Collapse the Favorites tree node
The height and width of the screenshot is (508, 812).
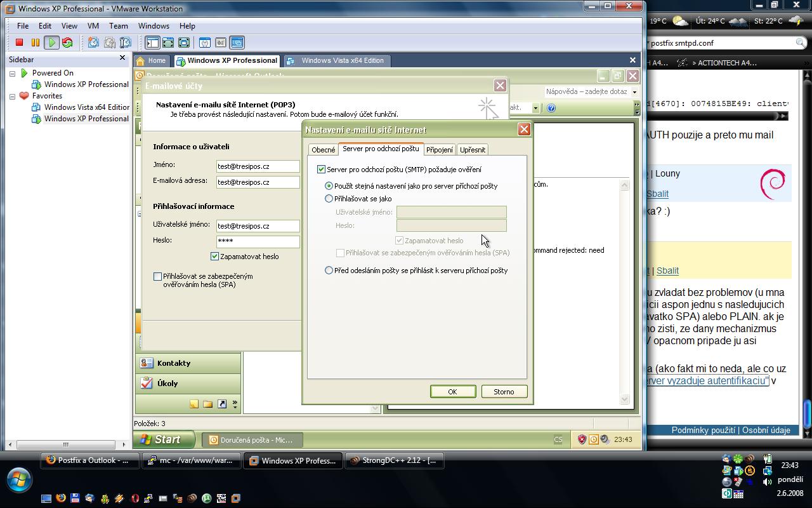point(12,96)
